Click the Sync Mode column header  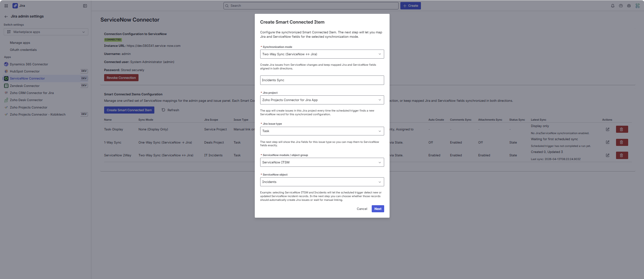pyautogui.click(x=146, y=120)
